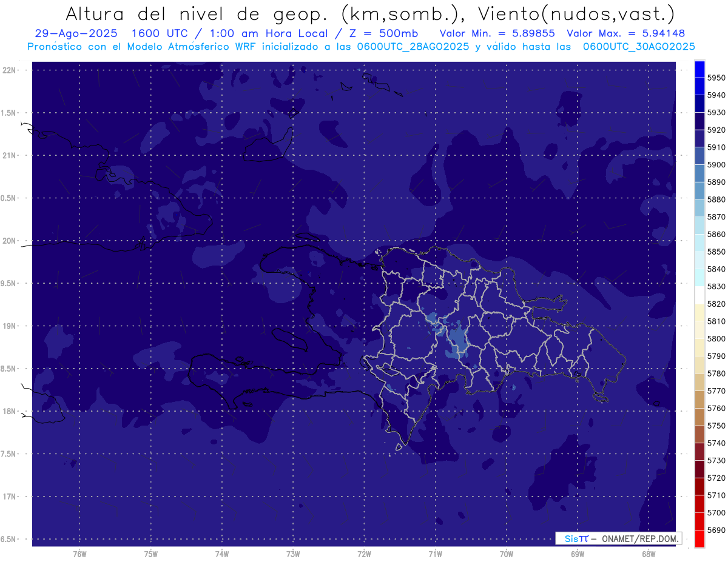Click the '5830' legend value
Screen dimensions: 728x562
716,287
